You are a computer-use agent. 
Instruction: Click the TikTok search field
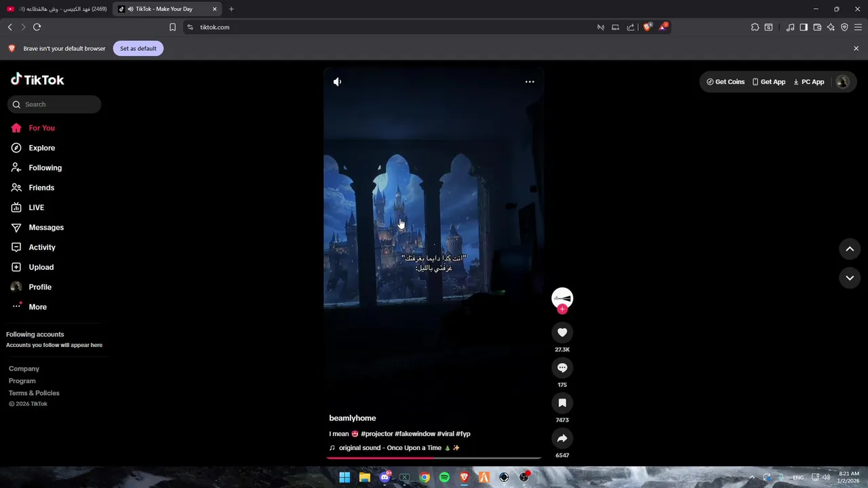coord(54,104)
